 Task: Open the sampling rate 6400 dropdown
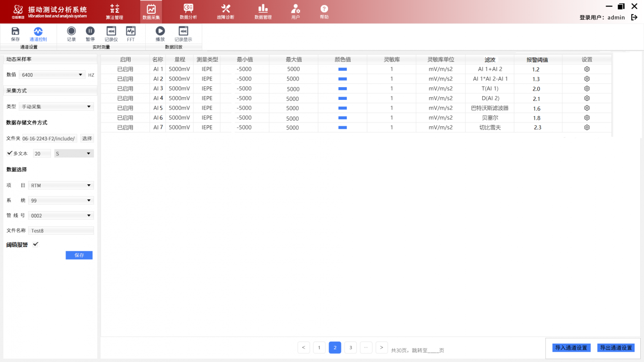pyautogui.click(x=52, y=74)
